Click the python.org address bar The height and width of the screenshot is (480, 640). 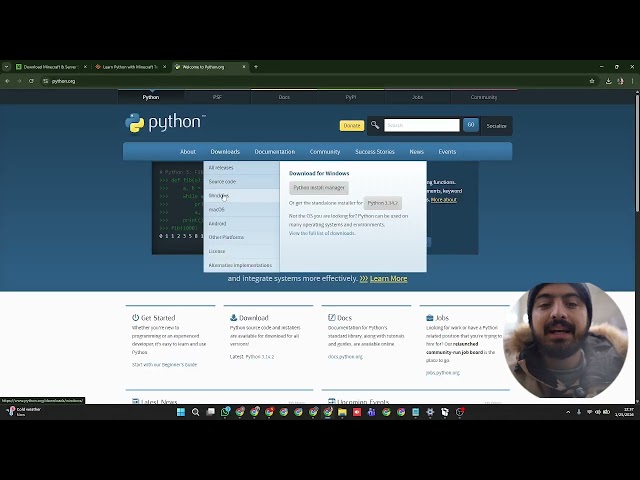(x=316, y=81)
